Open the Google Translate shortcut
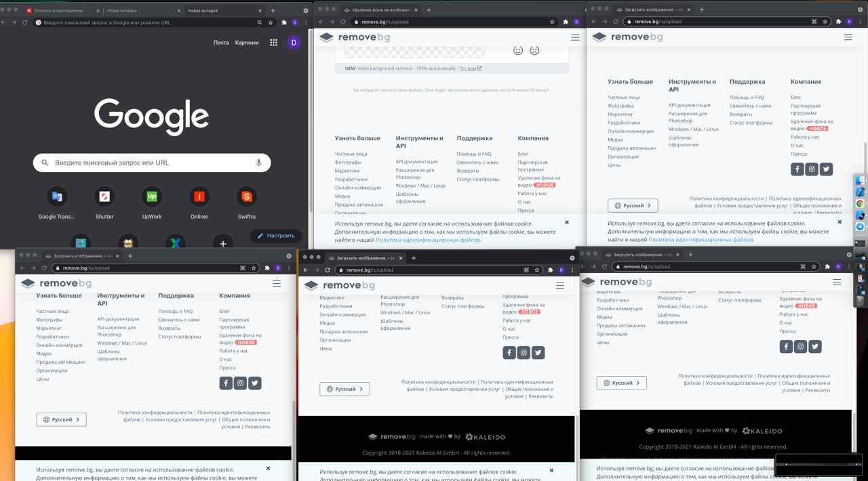 pos(57,196)
